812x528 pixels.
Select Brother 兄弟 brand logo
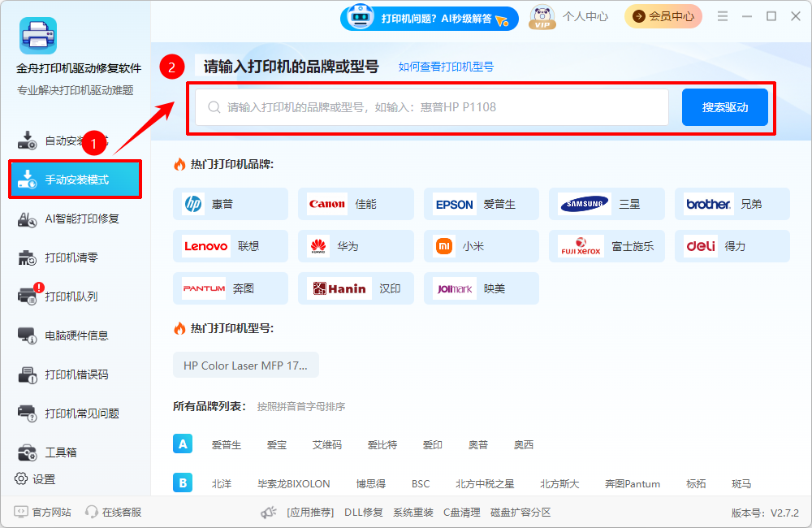[x=708, y=204]
